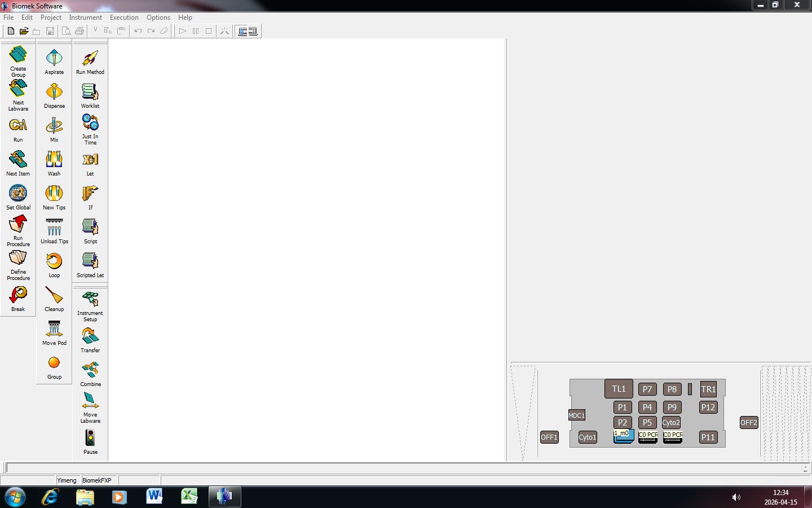Open the Project menu
This screenshot has height=508, width=812.
click(51, 17)
